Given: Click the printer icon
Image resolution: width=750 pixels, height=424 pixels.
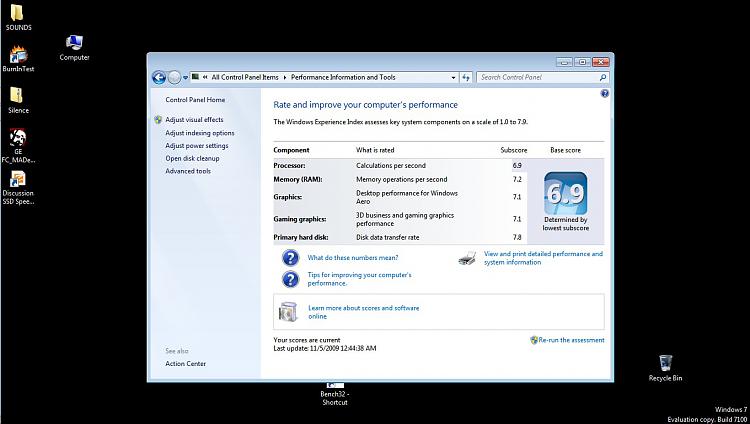Looking at the screenshot, I should tap(467, 258).
